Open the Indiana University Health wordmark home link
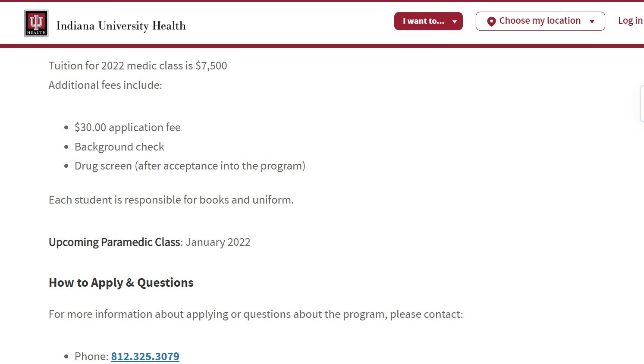The image size is (644, 364). tap(121, 26)
